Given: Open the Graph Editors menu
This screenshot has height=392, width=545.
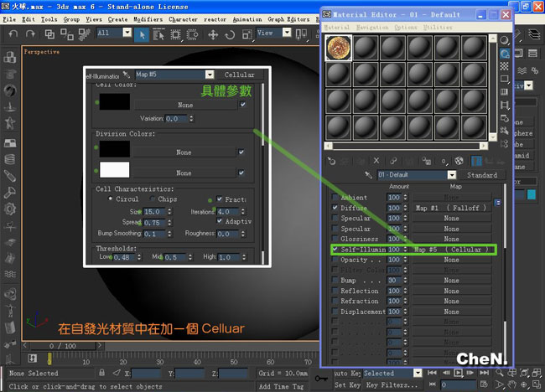Looking at the screenshot, I should 288,19.
